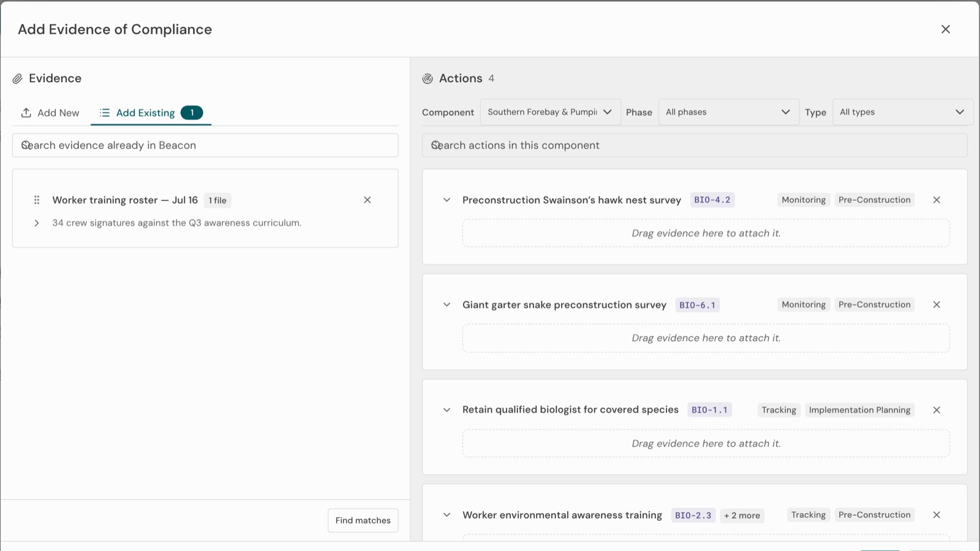The image size is (980, 551).
Task: Click the BIO-1.1 code tag
Action: [x=709, y=410]
